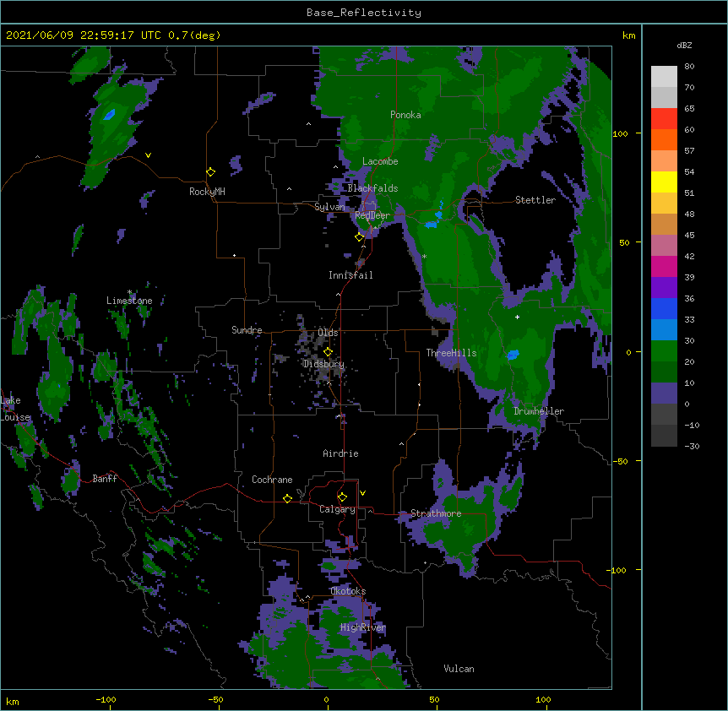Image resolution: width=728 pixels, height=711 pixels.
Task: Click the Okotoks city label
Action: pyautogui.click(x=348, y=591)
